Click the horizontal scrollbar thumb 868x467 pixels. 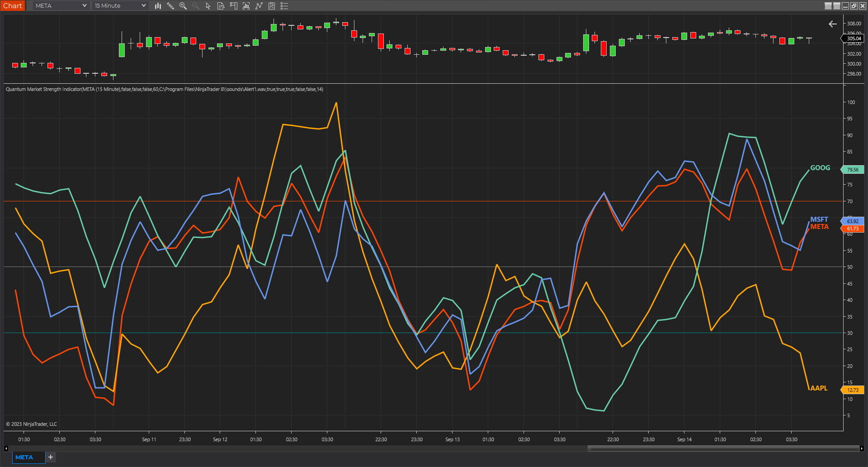tap(723, 448)
